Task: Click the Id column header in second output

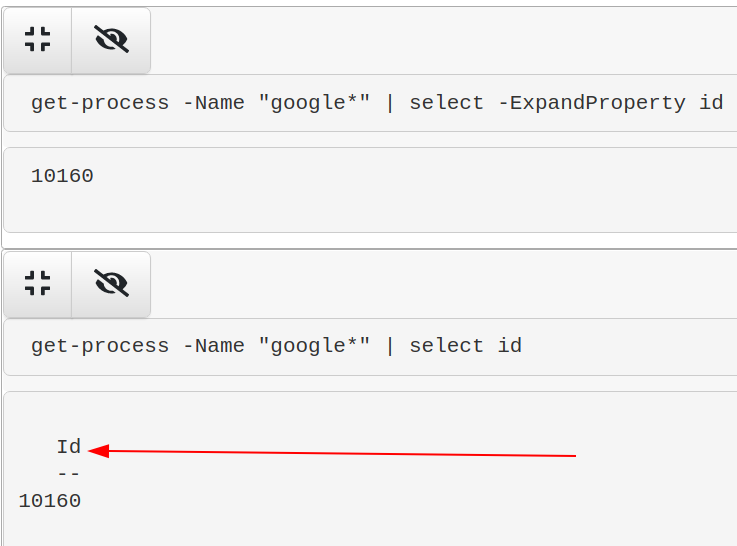Action: coord(69,447)
